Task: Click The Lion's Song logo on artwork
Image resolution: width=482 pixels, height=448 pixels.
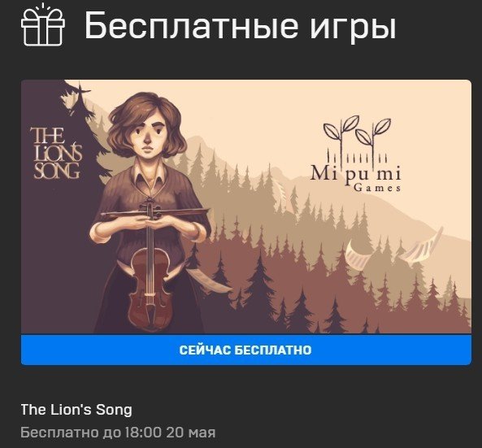Action: (x=56, y=153)
